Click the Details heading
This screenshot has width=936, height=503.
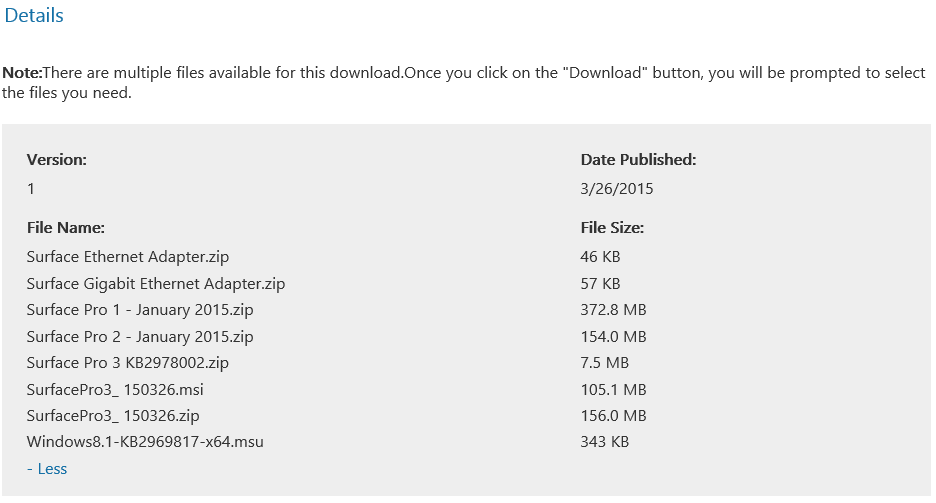click(x=34, y=16)
